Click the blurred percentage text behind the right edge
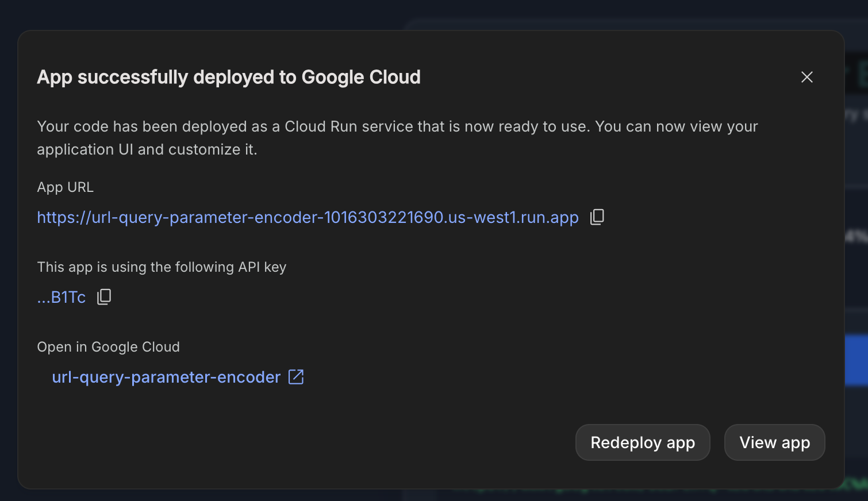 pyautogui.click(x=857, y=236)
